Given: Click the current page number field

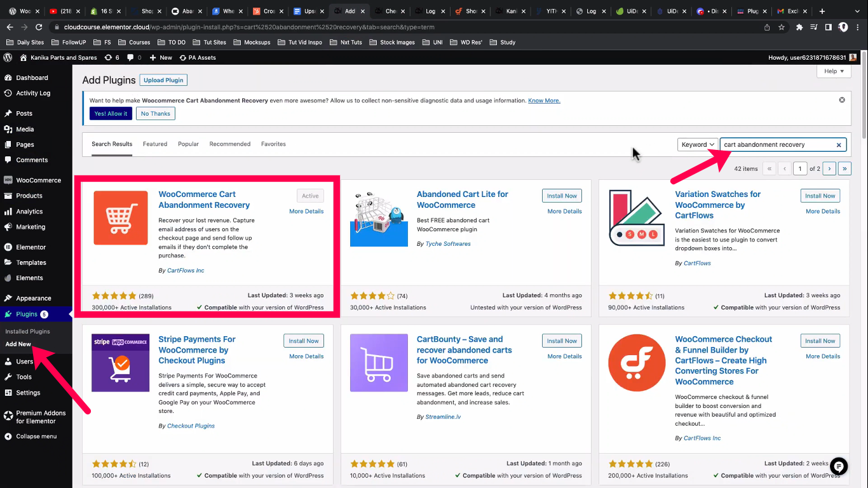Looking at the screenshot, I should [x=800, y=168].
